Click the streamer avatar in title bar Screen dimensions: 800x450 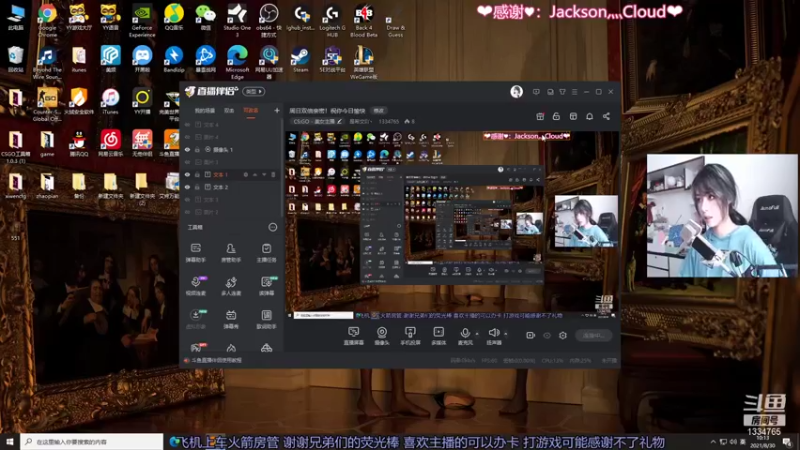(x=516, y=92)
